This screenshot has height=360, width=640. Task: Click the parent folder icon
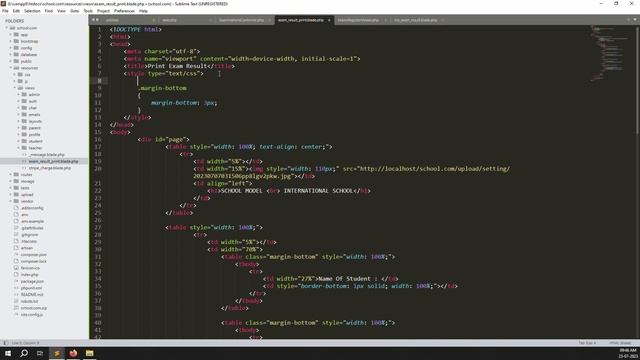tap(24, 128)
